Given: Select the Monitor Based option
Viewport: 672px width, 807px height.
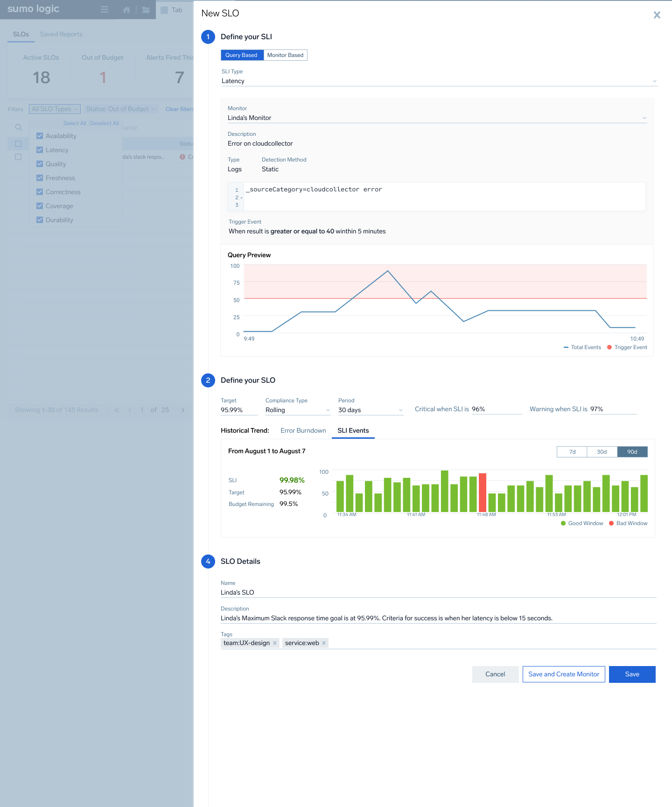Looking at the screenshot, I should tap(285, 55).
